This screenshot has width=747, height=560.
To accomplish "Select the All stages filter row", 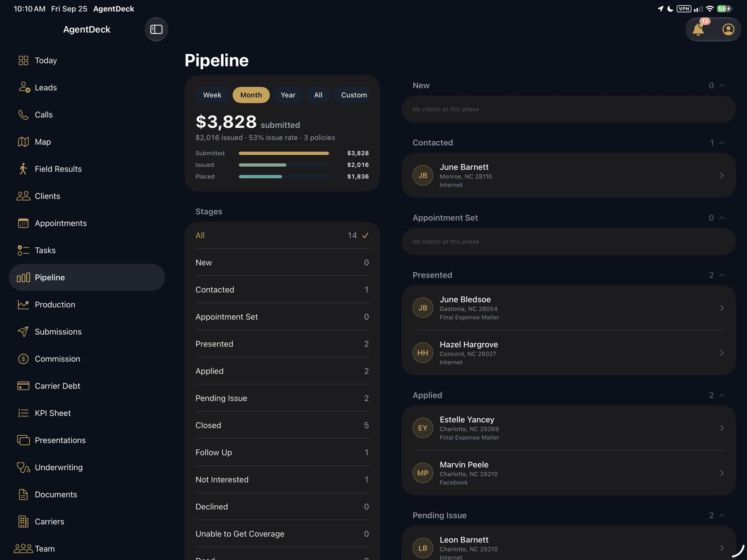I will pos(282,235).
